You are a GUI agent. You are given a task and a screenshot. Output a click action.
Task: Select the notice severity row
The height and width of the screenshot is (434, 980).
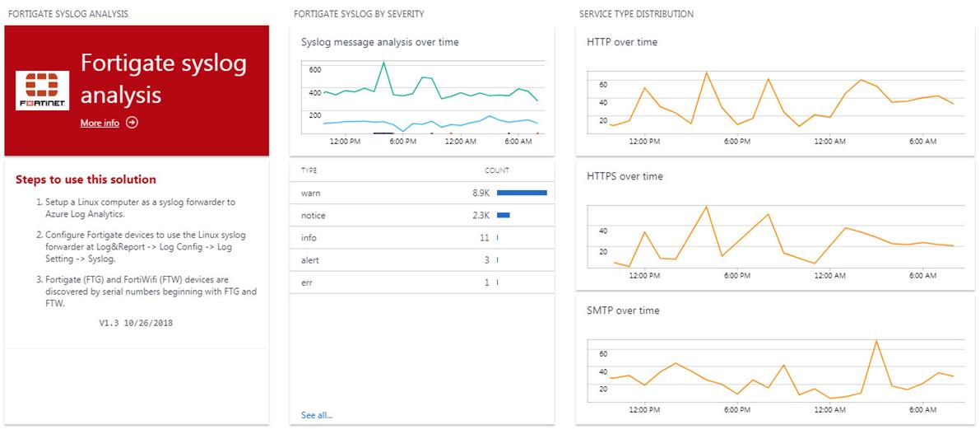point(421,215)
